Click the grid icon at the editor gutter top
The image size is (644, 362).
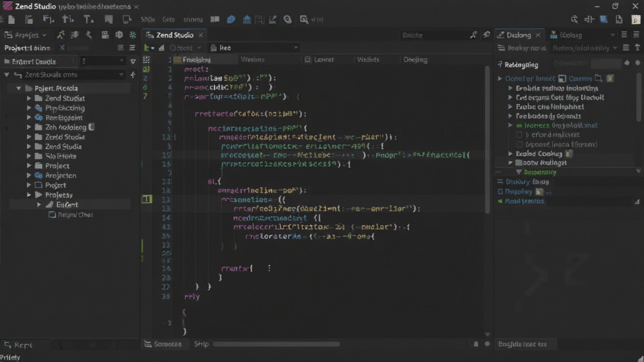pos(146,60)
